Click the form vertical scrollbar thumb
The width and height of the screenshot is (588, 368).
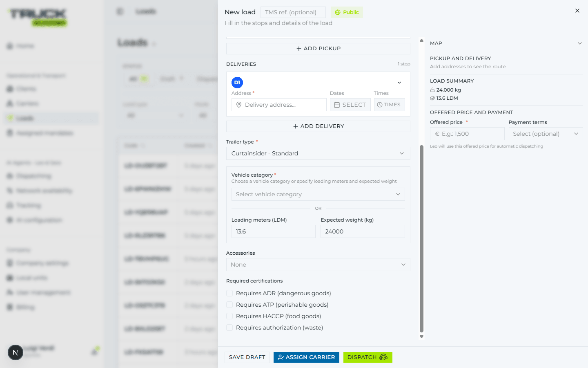click(421, 239)
